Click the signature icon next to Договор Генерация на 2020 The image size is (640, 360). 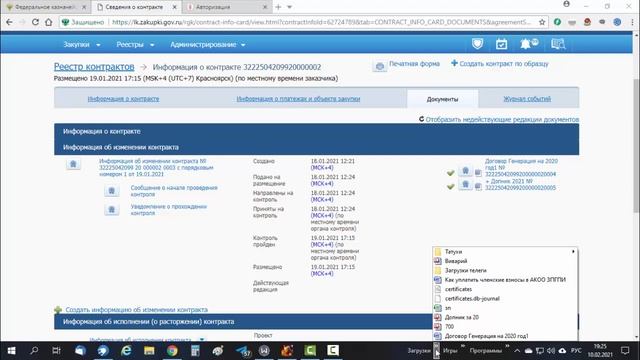click(x=465, y=171)
